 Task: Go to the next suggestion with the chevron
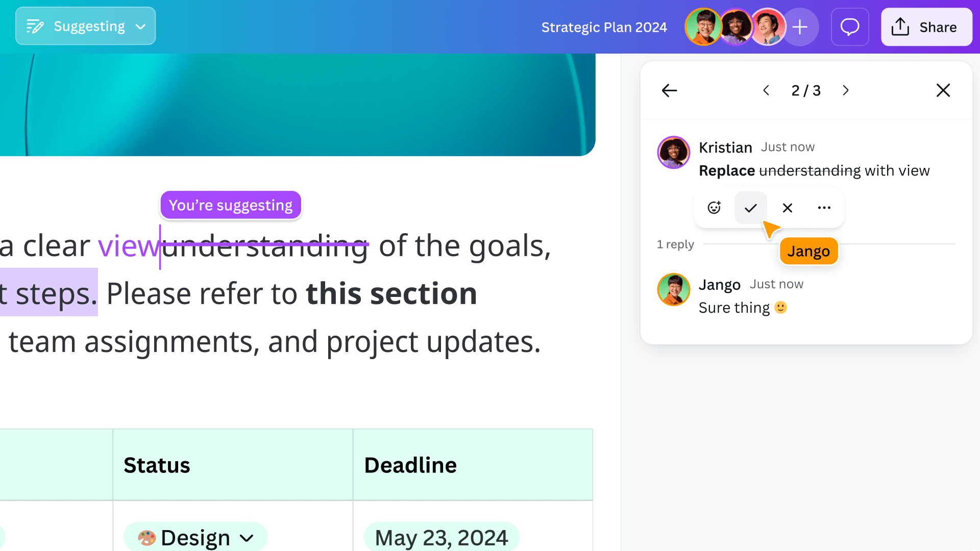click(845, 90)
